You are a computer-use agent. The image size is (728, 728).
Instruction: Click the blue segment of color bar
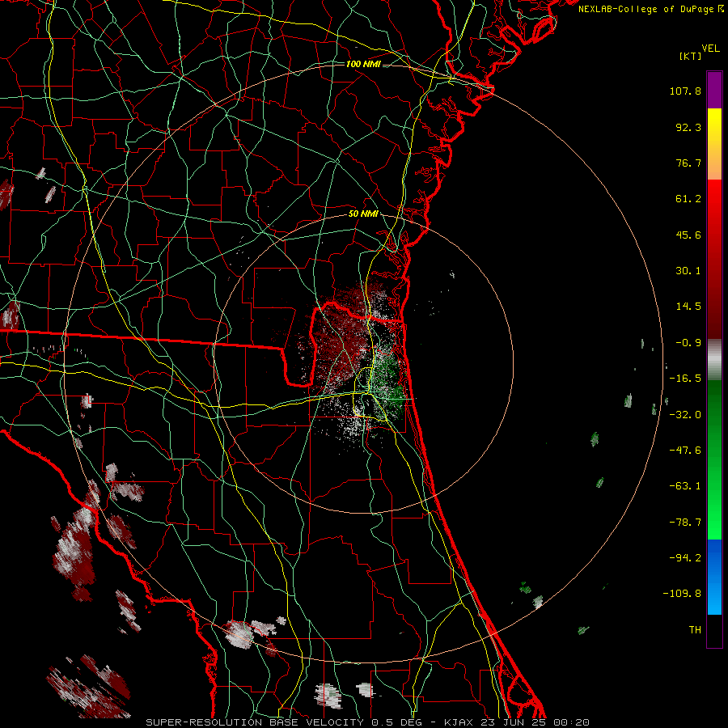[714, 577]
